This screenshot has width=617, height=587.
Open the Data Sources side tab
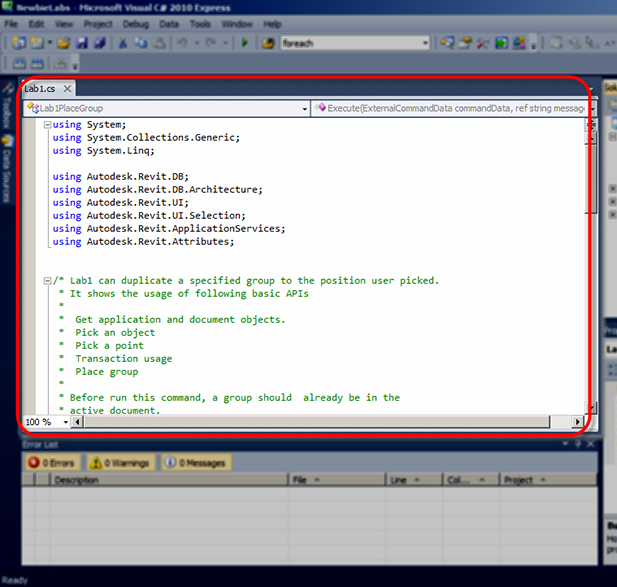(7, 169)
